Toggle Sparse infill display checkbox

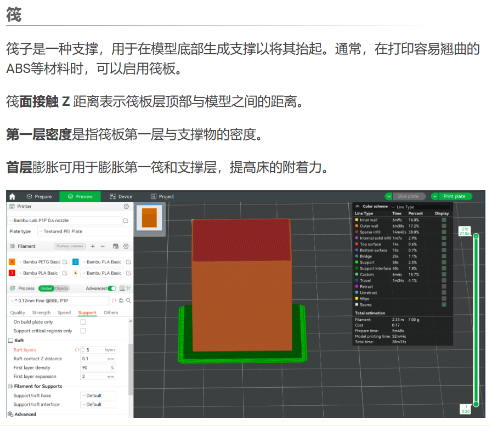coord(444,232)
